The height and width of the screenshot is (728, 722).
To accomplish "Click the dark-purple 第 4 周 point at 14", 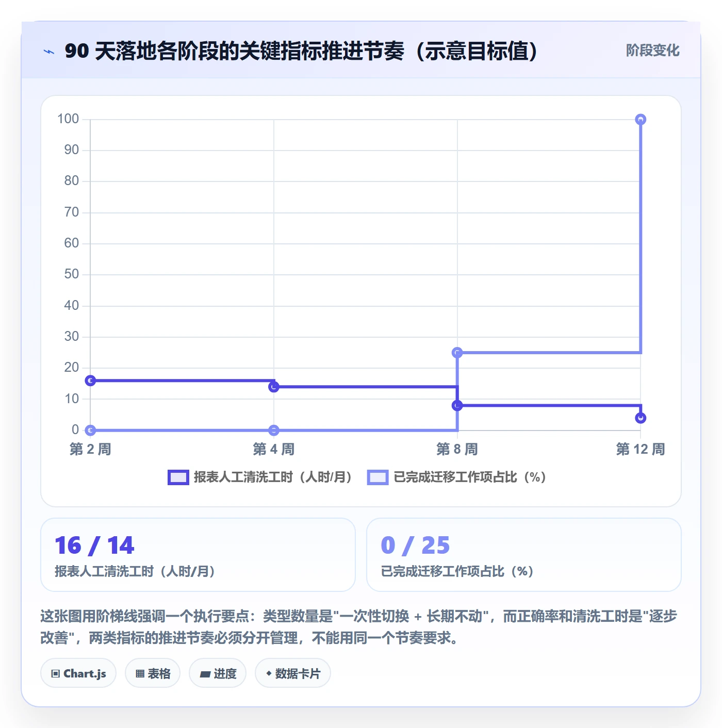I will click(x=274, y=387).
